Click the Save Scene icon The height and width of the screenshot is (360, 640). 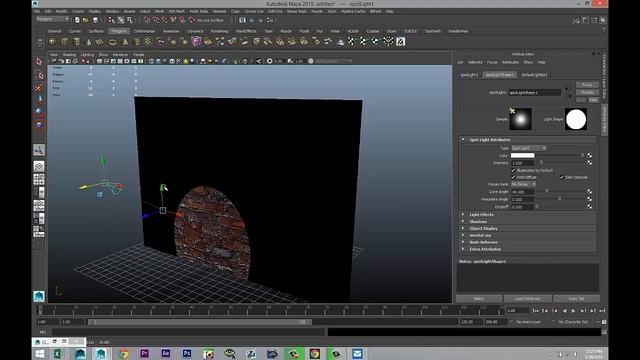[95, 20]
